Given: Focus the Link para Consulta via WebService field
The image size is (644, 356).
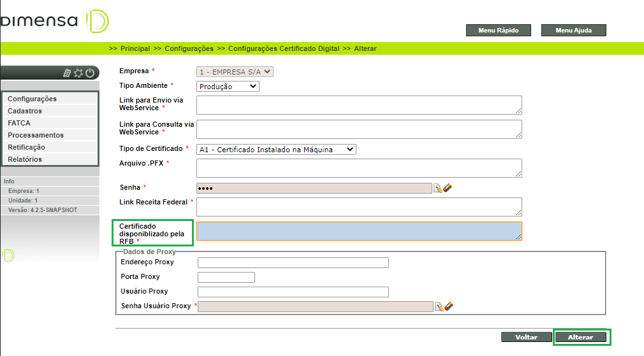Looking at the screenshot, I should coord(360,129).
